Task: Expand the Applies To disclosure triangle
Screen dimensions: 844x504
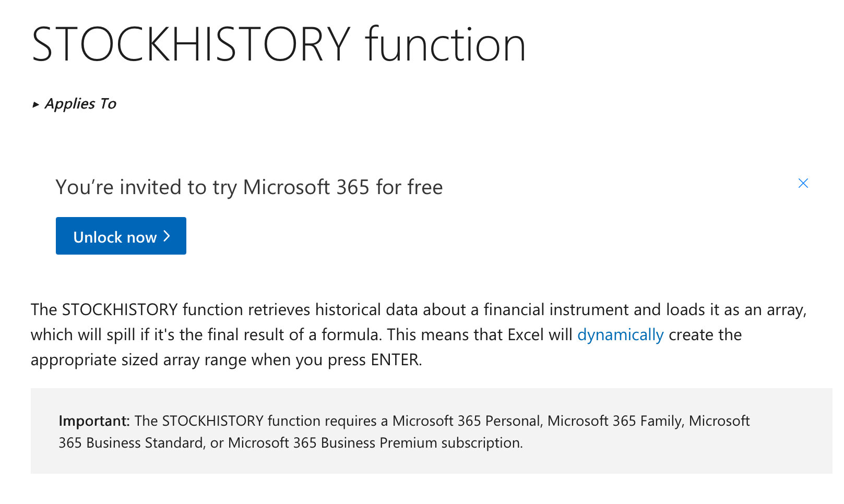Action: (x=35, y=104)
